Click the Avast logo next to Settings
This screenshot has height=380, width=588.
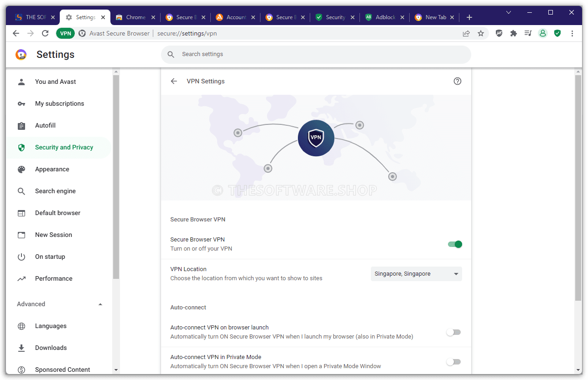click(x=21, y=55)
